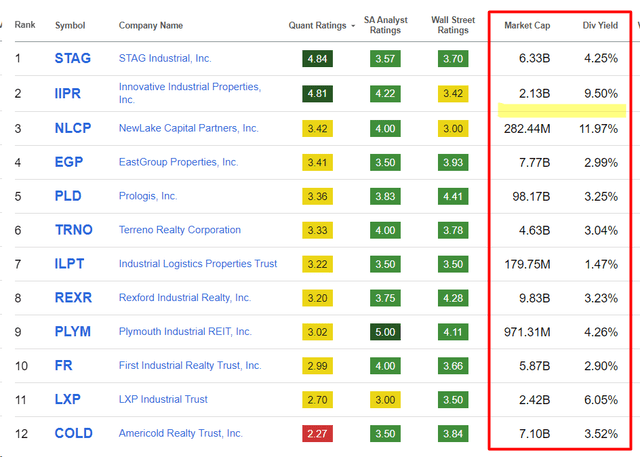Click the Company Name column header
Image resolution: width=640 pixels, height=457 pixels.
pyautogui.click(x=151, y=25)
